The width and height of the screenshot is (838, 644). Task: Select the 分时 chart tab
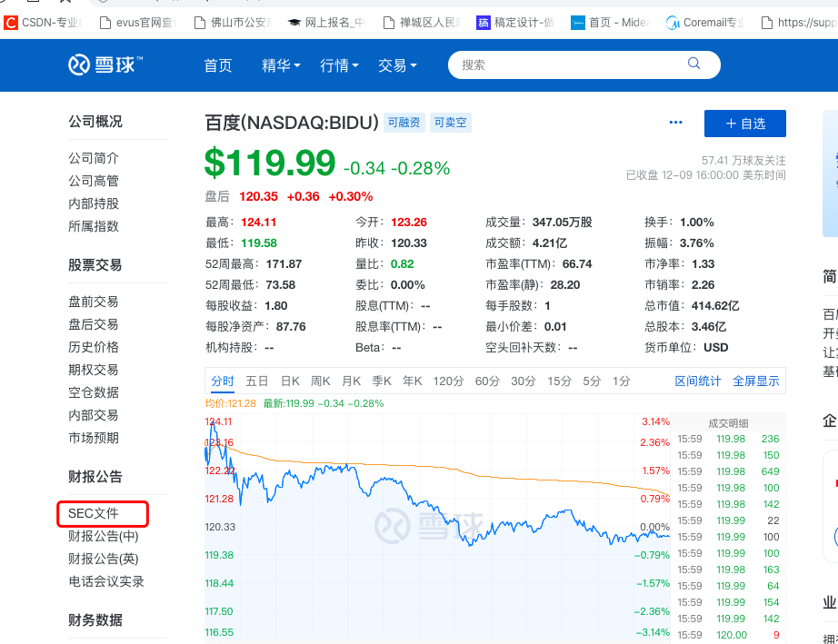pos(223,381)
